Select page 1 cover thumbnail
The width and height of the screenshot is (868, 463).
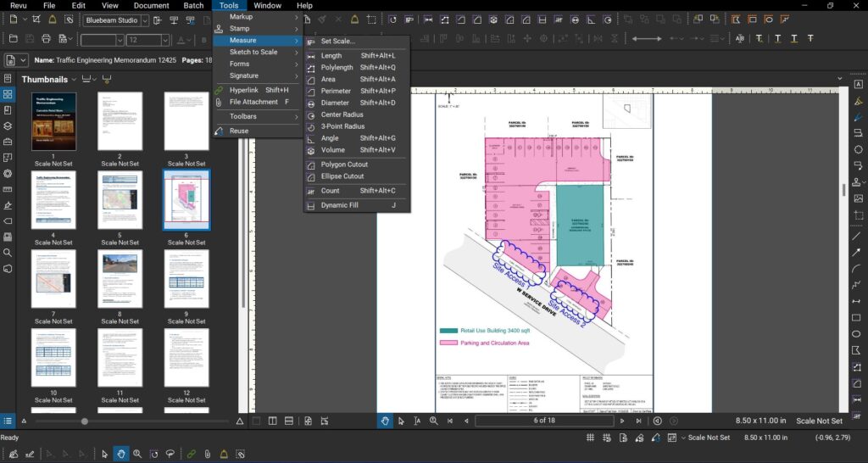coord(53,121)
